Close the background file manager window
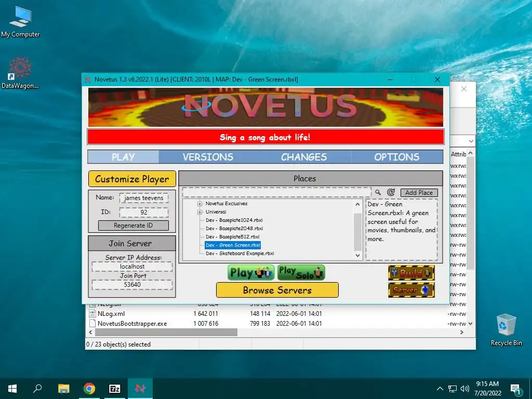This screenshot has width=532, height=399. (464, 89)
